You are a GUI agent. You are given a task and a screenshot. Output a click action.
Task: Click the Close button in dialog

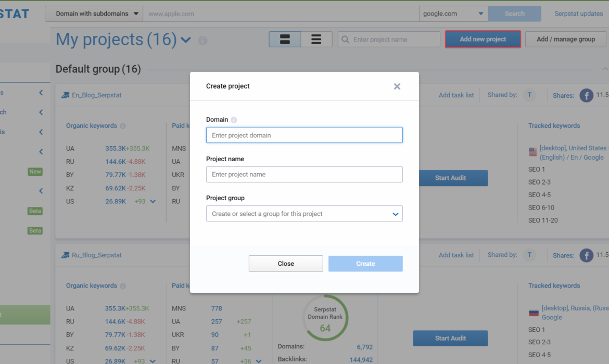[x=286, y=264]
